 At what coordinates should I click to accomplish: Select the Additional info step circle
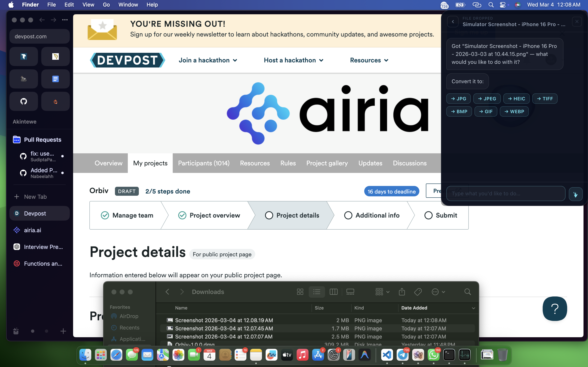click(x=348, y=215)
